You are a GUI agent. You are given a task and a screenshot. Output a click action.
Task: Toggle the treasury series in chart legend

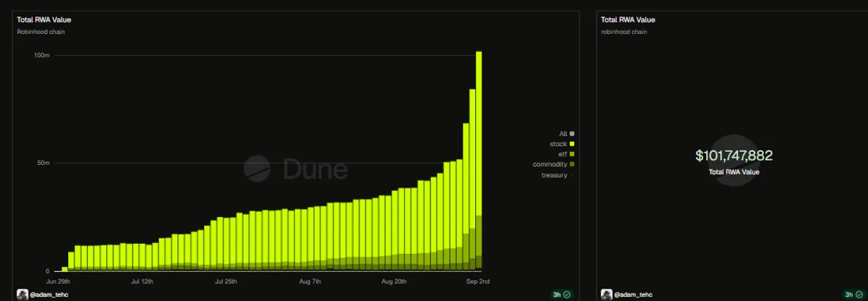click(x=558, y=175)
